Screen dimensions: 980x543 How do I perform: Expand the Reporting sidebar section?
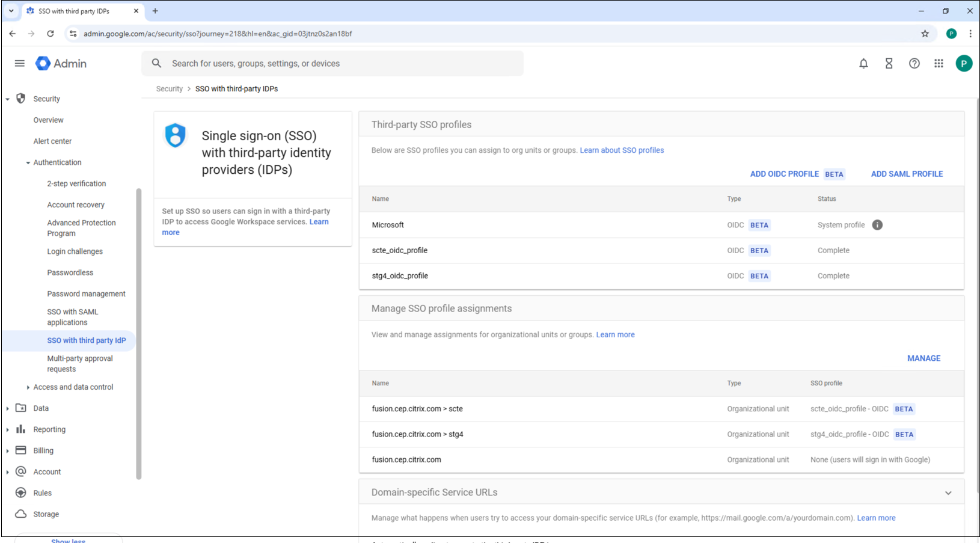pos(8,430)
